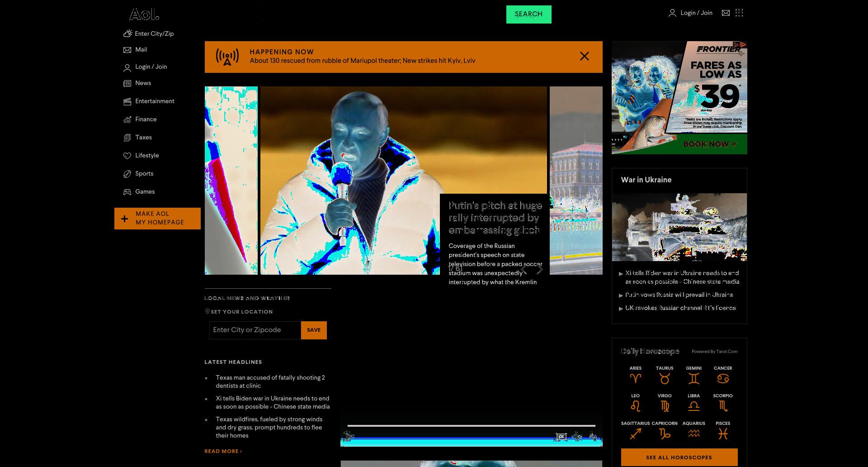This screenshot has width=868, height=467.
Task: Open Xi tells Biden headline in Latest Headlines
Action: (273, 403)
